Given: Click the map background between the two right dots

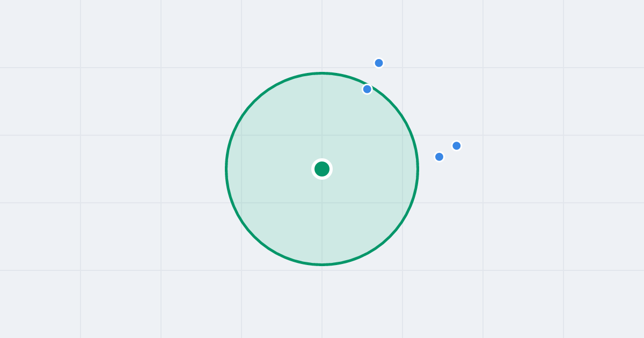Looking at the screenshot, I should (448, 151).
